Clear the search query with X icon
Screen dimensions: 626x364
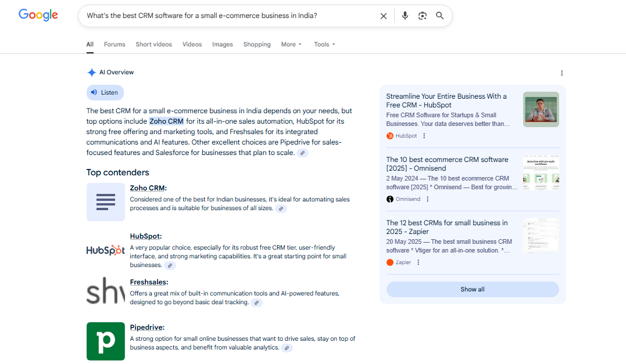click(x=383, y=16)
